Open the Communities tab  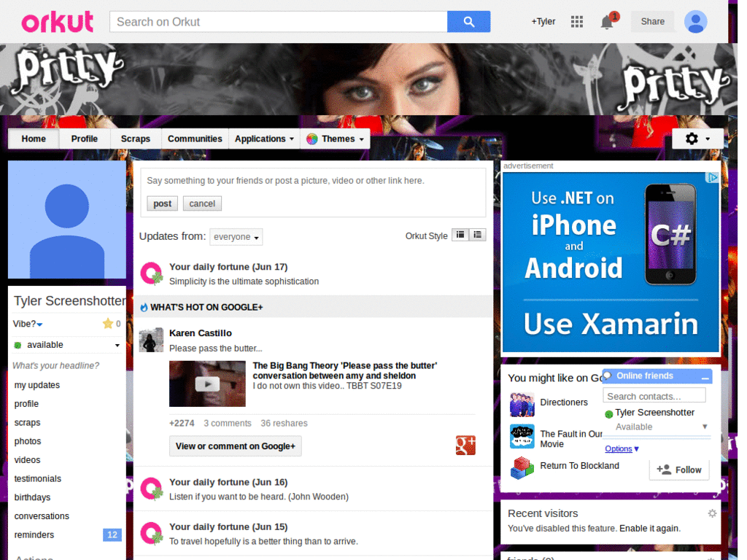coord(195,139)
